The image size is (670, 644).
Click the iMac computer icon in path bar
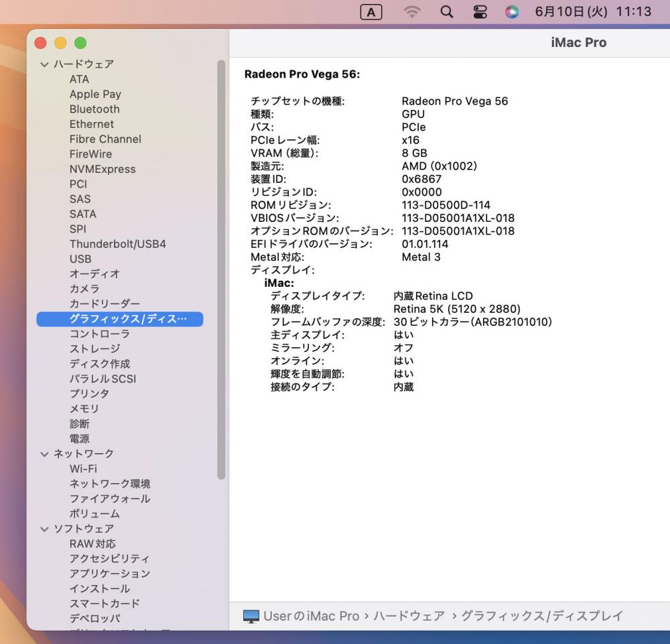251,617
